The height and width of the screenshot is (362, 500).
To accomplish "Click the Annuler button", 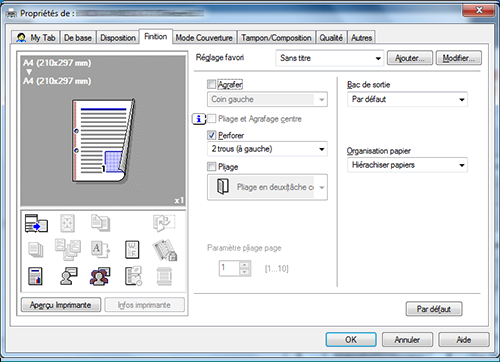I will pos(407,339).
